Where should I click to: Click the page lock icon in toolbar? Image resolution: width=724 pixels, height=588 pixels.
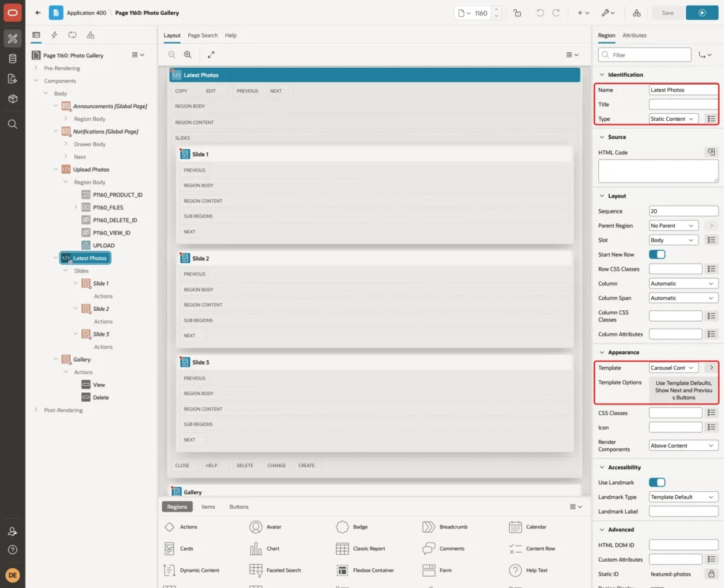pyautogui.click(x=517, y=13)
